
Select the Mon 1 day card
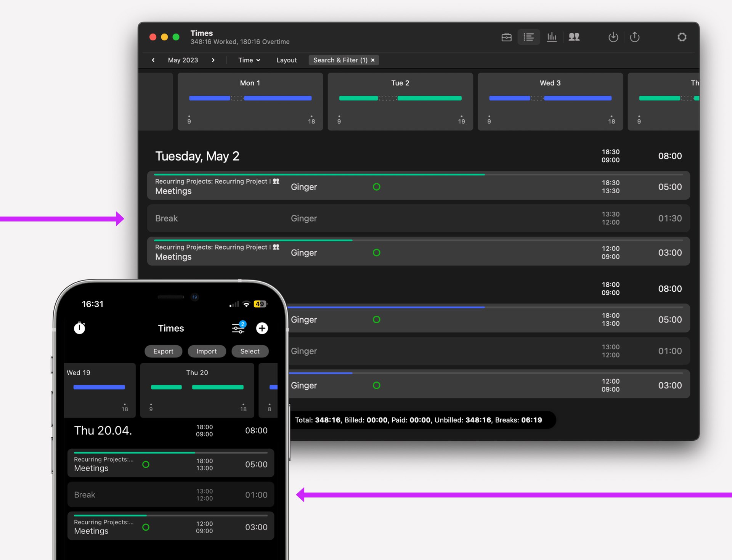(x=250, y=101)
